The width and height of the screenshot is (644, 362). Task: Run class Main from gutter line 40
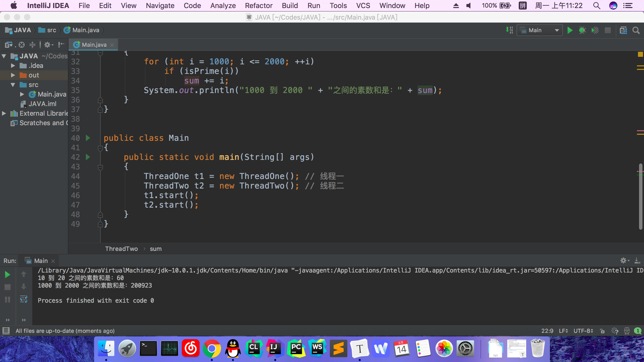(x=88, y=138)
